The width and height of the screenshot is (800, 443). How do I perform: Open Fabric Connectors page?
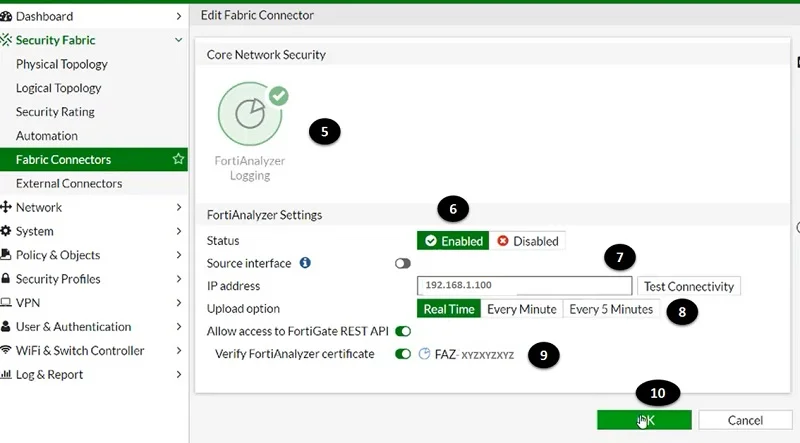94,159
